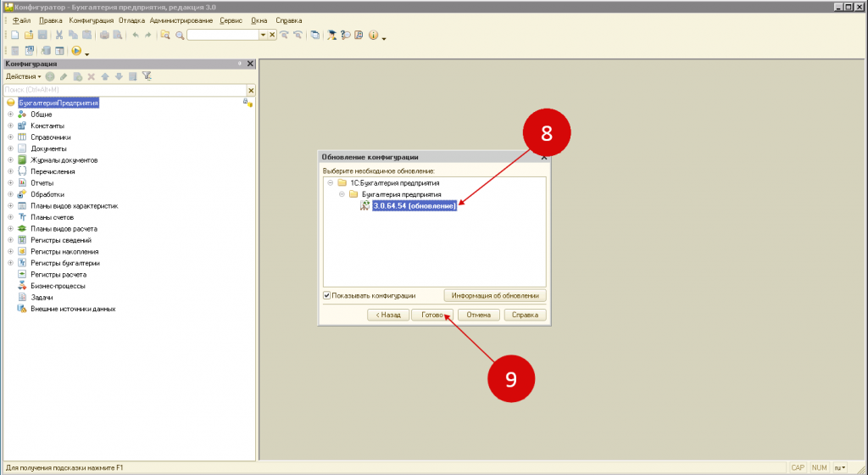Toggle the Показывать конфигурации checkbox
The height and width of the screenshot is (475, 868).
[326, 296]
